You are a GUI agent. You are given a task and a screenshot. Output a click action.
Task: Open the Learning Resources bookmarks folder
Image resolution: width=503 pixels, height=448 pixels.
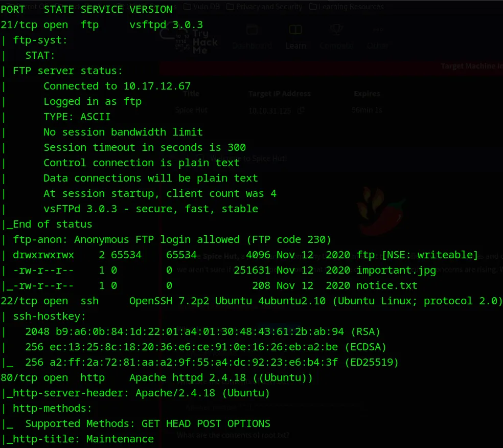coord(347,7)
